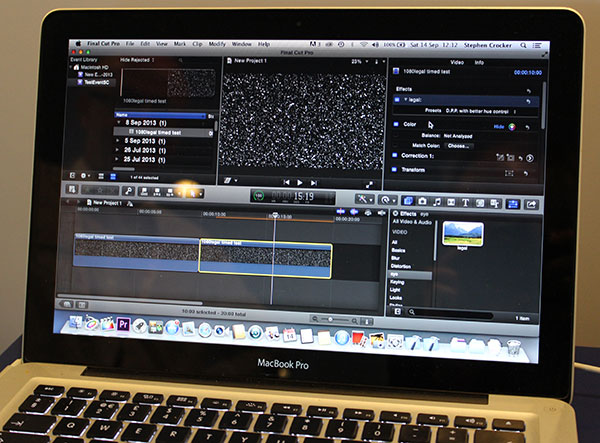Play the viewer clip
600x443 pixels.
(300, 183)
